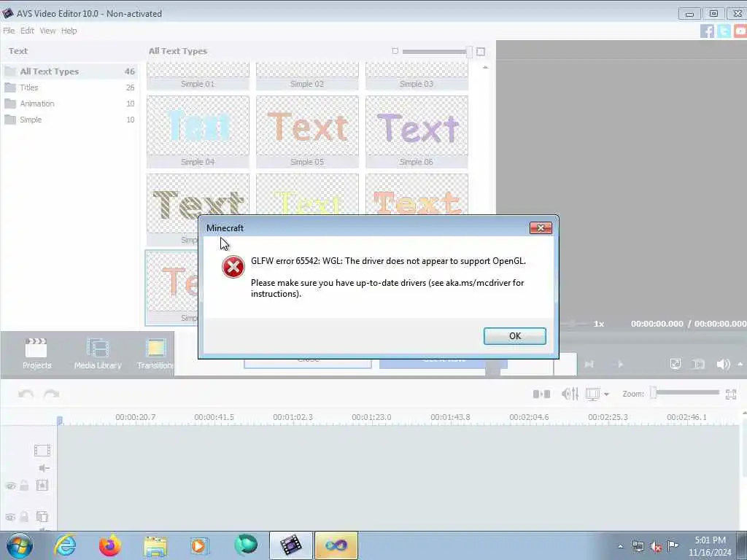Click the text list scroll-up arrow
The width and height of the screenshot is (747, 560).
tap(485, 68)
